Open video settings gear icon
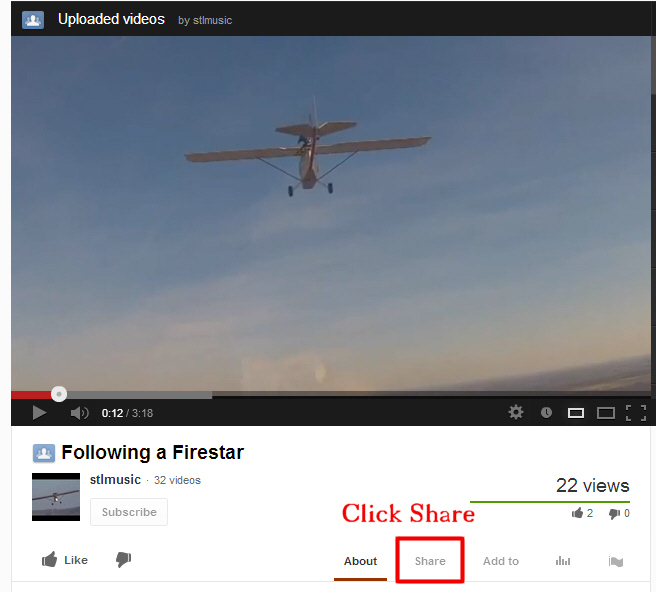The height and width of the screenshot is (592, 656). (515, 412)
